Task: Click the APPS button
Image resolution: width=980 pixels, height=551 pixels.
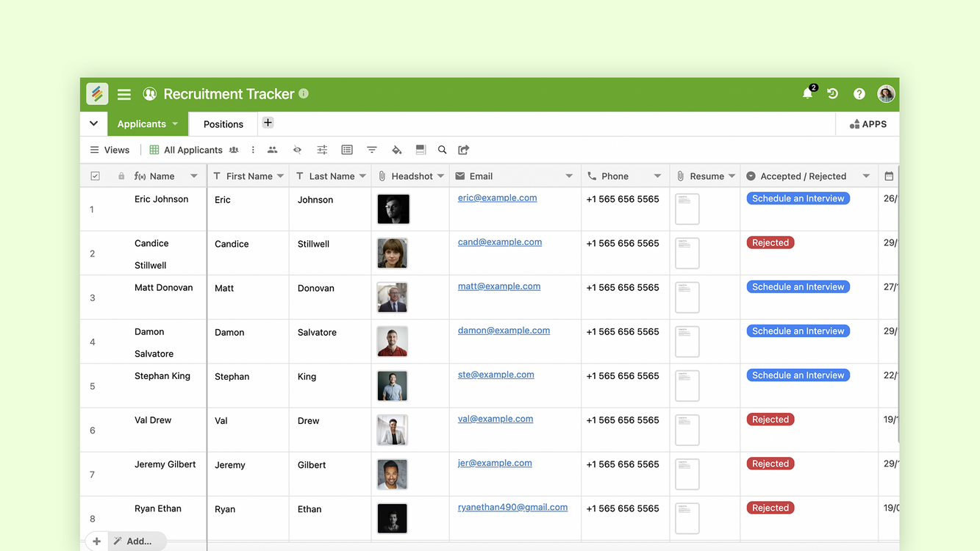Action: click(x=868, y=124)
